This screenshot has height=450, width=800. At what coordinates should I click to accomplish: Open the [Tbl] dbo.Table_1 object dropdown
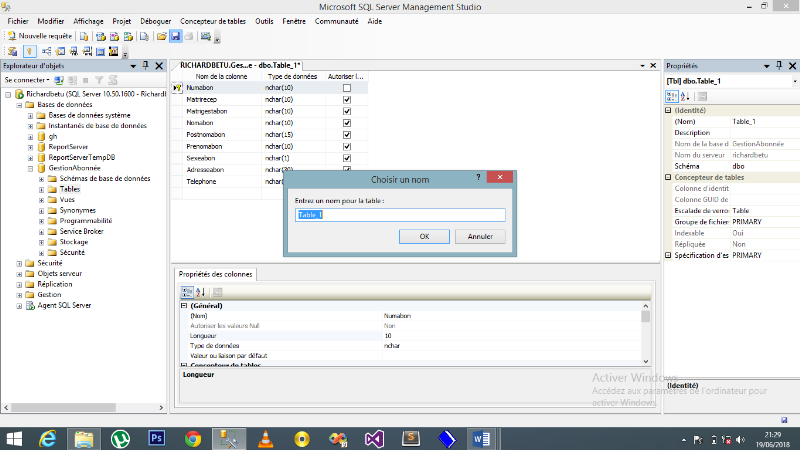coord(795,82)
